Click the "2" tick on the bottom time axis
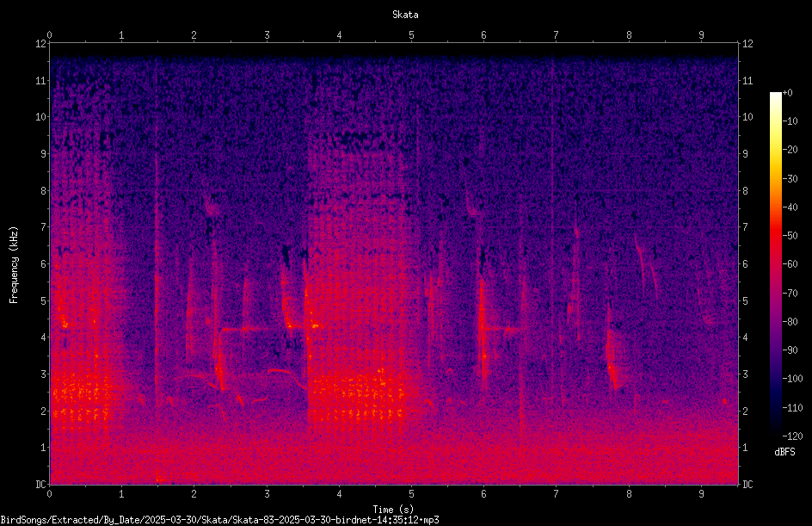 click(194, 494)
